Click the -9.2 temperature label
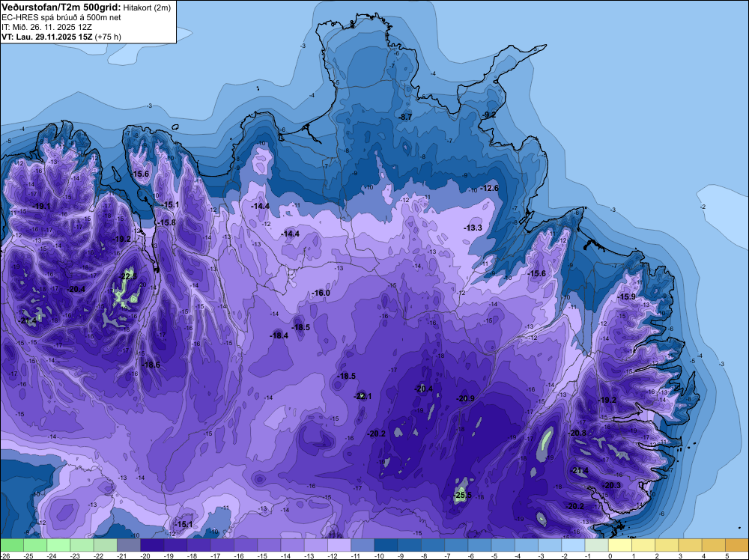This screenshot has width=749, height=560. 488,115
